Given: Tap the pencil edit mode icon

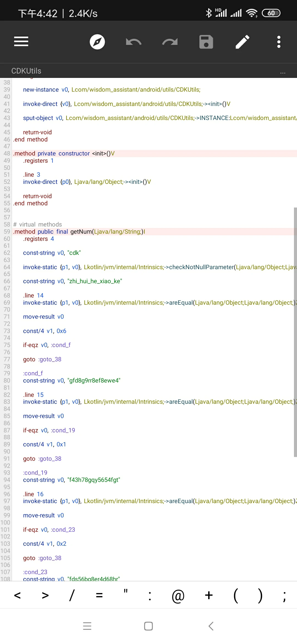Looking at the screenshot, I should click(x=243, y=42).
